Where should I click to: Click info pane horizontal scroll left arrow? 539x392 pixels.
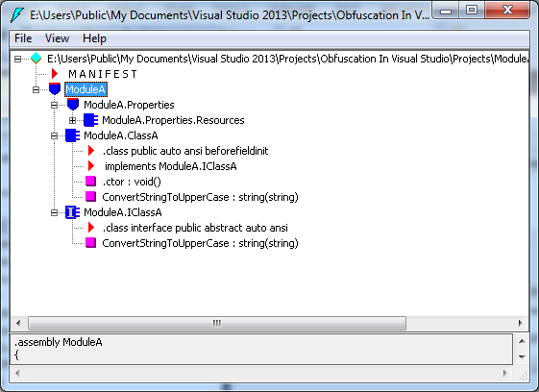(x=17, y=374)
